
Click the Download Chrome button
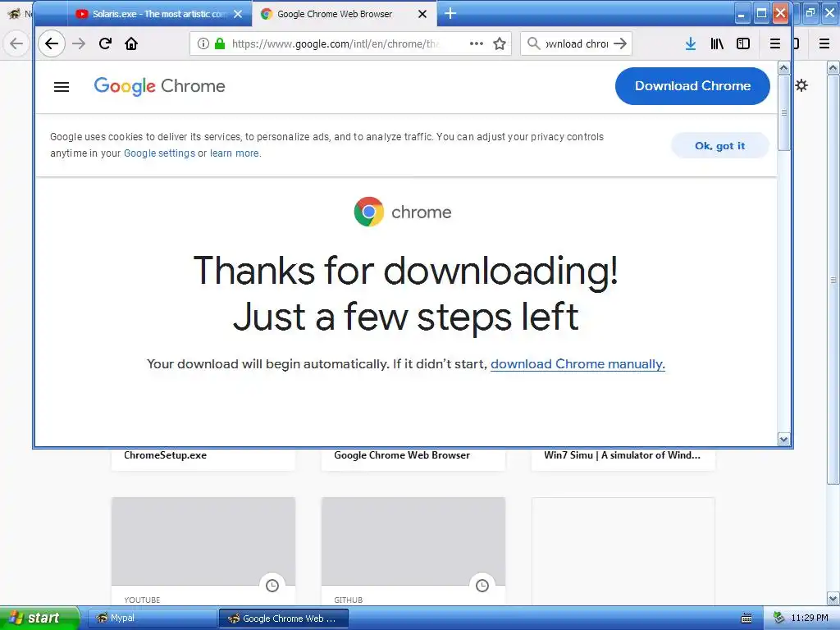692,85
